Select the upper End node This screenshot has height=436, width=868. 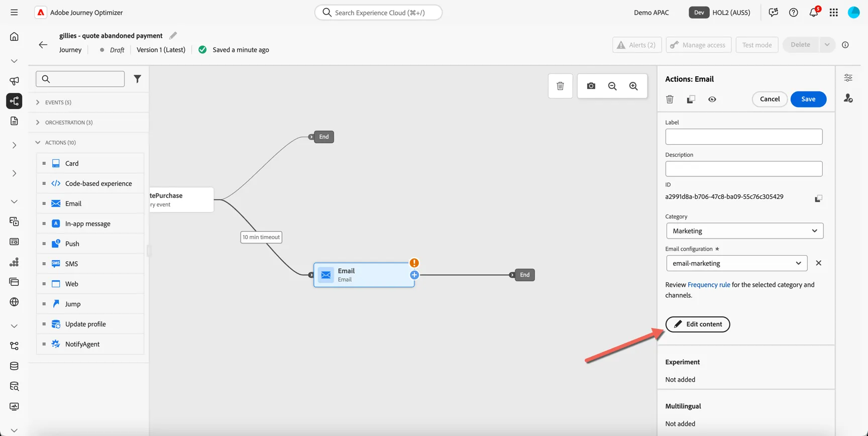tap(324, 137)
